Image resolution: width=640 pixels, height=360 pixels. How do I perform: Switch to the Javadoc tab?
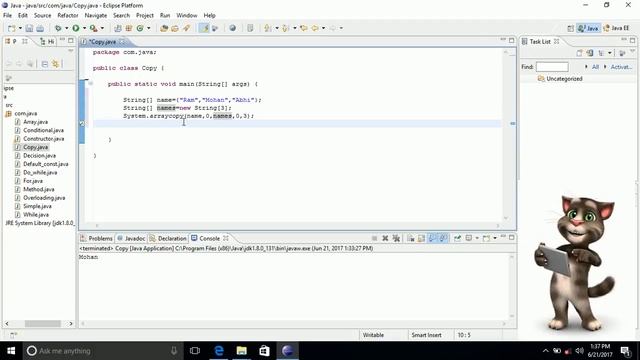(x=131, y=238)
